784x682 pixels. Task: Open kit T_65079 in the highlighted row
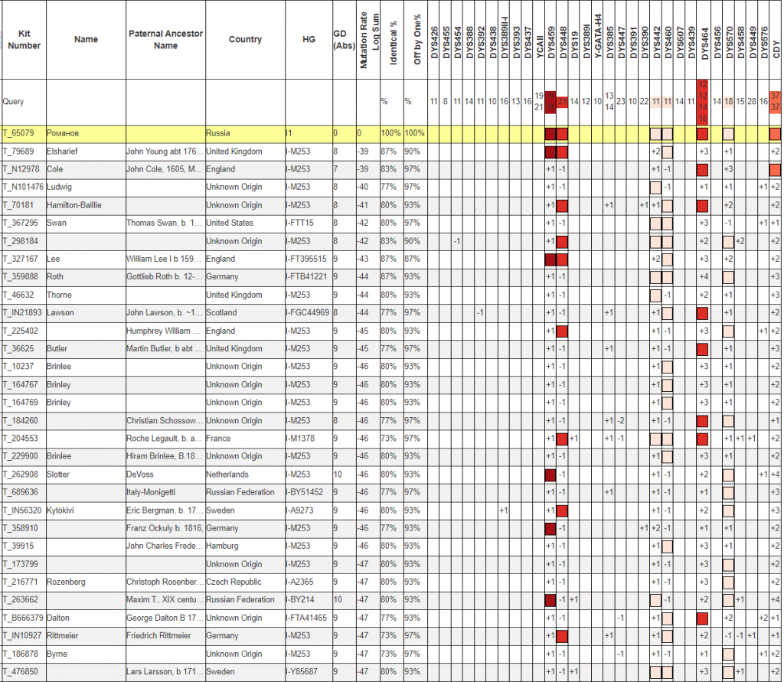[x=20, y=134]
